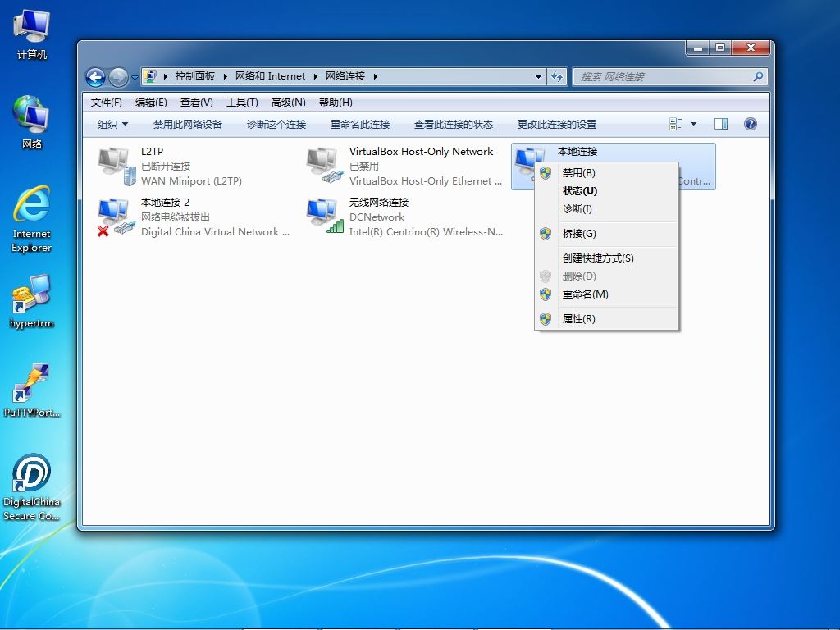The width and height of the screenshot is (840, 630).
Task: Choose 创建快捷方式(S) in context menu
Action: point(606,258)
